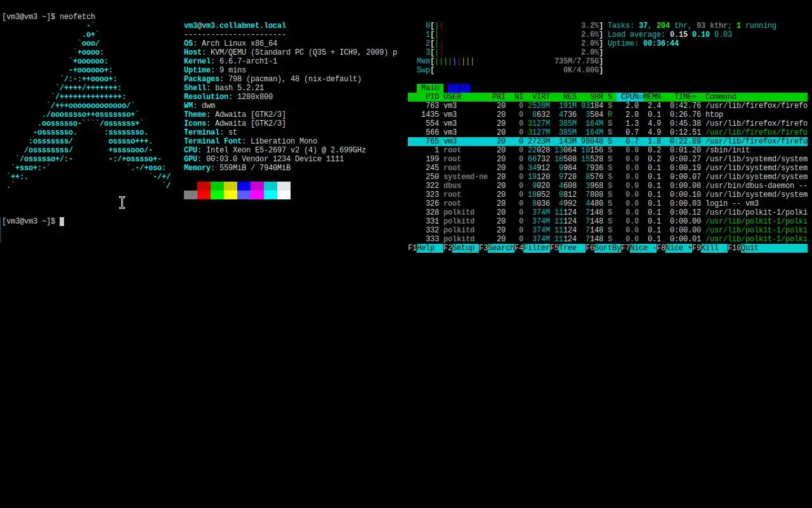Viewport: 812px width, 508px height.
Task: Select the /sbin/init process row
Action: click(608, 150)
